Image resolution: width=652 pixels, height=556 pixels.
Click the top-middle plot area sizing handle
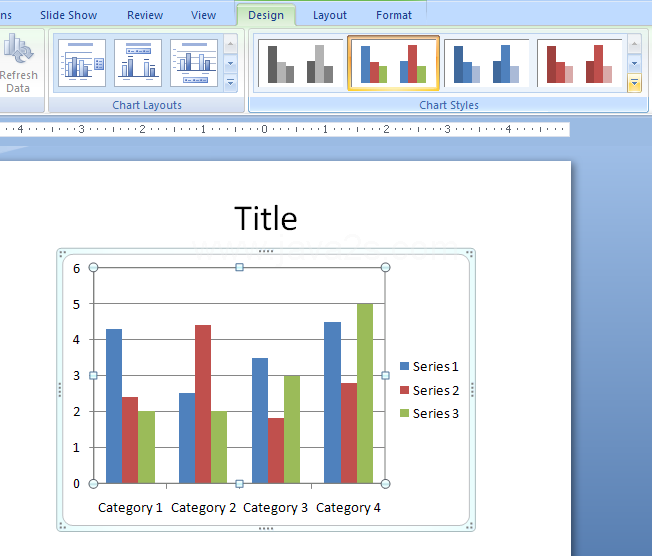[x=240, y=267]
